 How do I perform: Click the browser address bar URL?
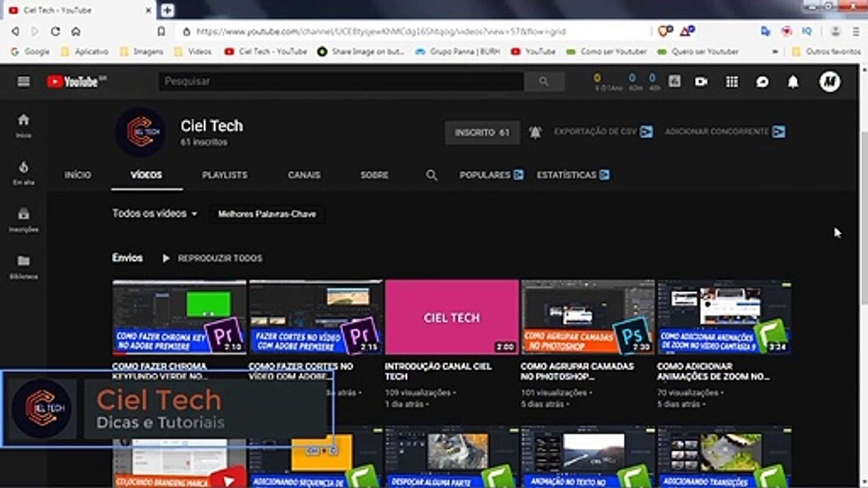point(380,31)
